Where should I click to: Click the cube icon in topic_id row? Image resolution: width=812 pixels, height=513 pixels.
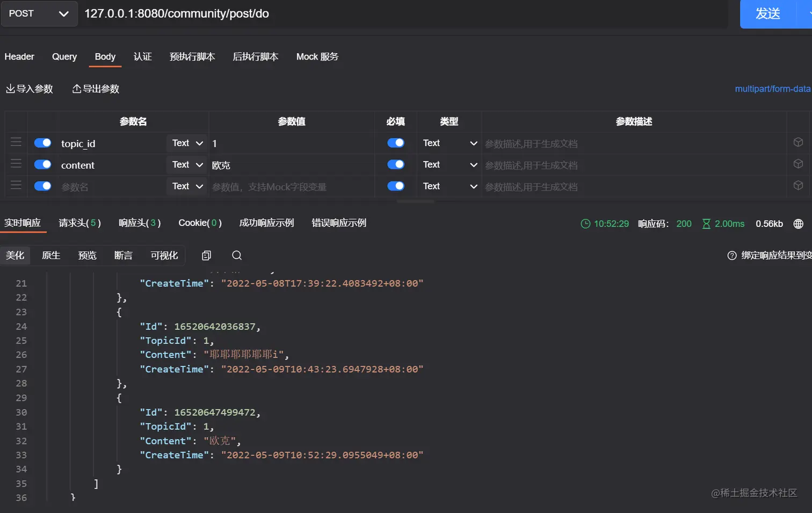click(x=798, y=142)
